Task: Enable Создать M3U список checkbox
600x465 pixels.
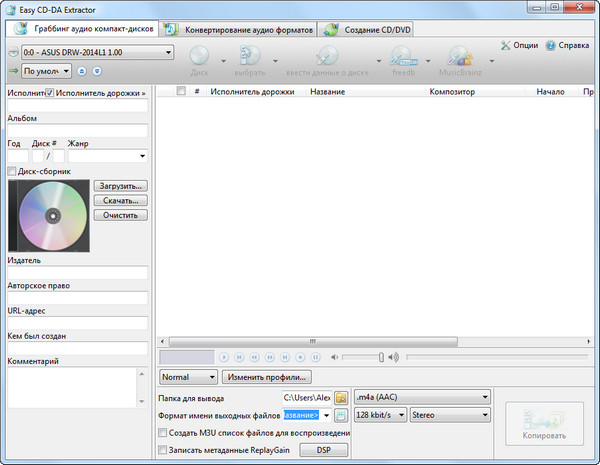Action: pyautogui.click(x=164, y=433)
